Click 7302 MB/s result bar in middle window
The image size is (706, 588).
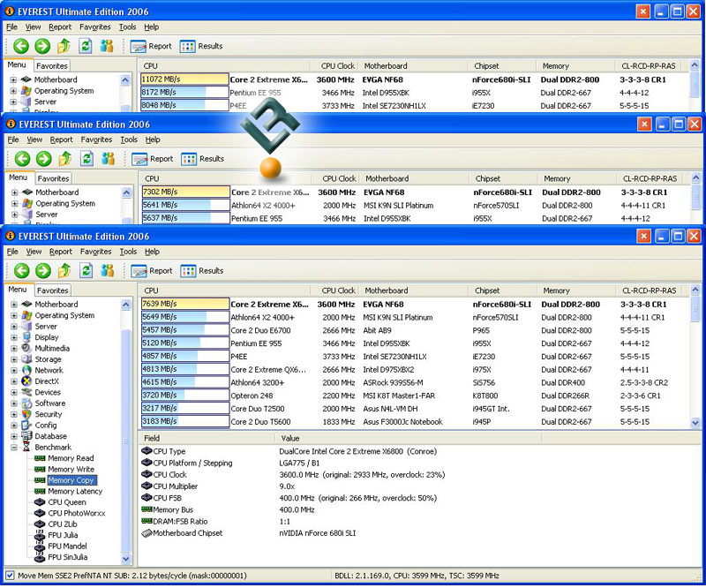(x=185, y=192)
